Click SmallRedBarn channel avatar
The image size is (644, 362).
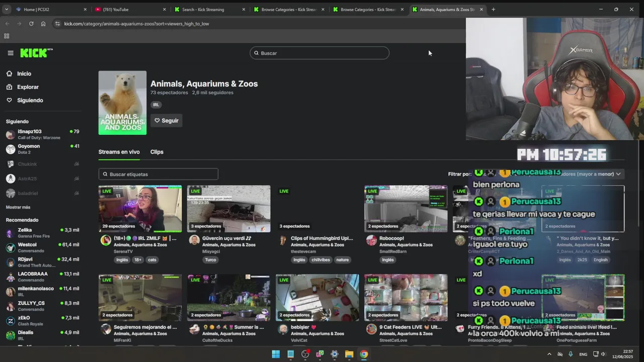point(371,240)
